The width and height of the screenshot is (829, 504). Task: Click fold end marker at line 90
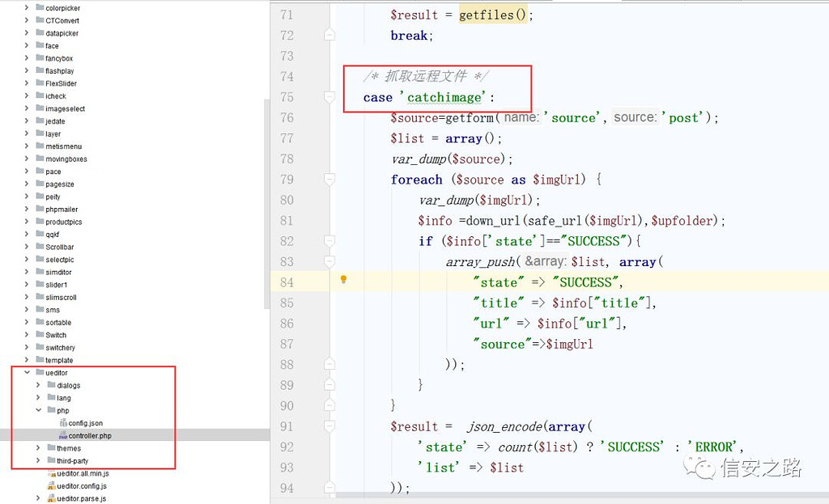tap(329, 406)
